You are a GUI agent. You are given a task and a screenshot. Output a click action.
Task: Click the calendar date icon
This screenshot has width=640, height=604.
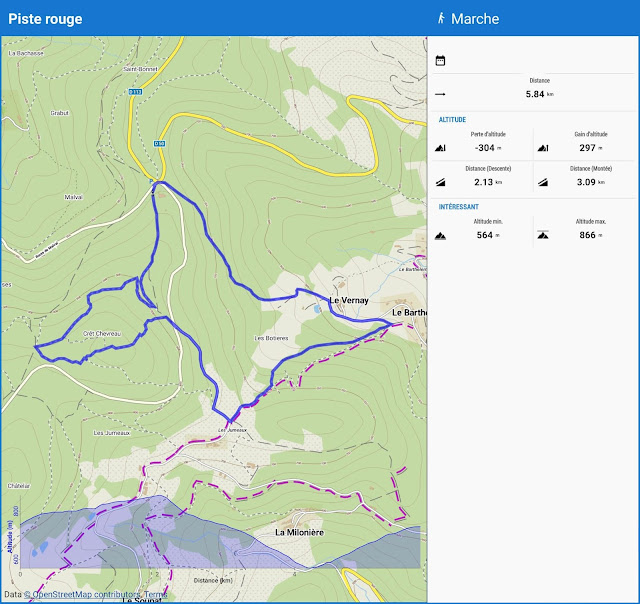pyautogui.click(x=440, y=60)
